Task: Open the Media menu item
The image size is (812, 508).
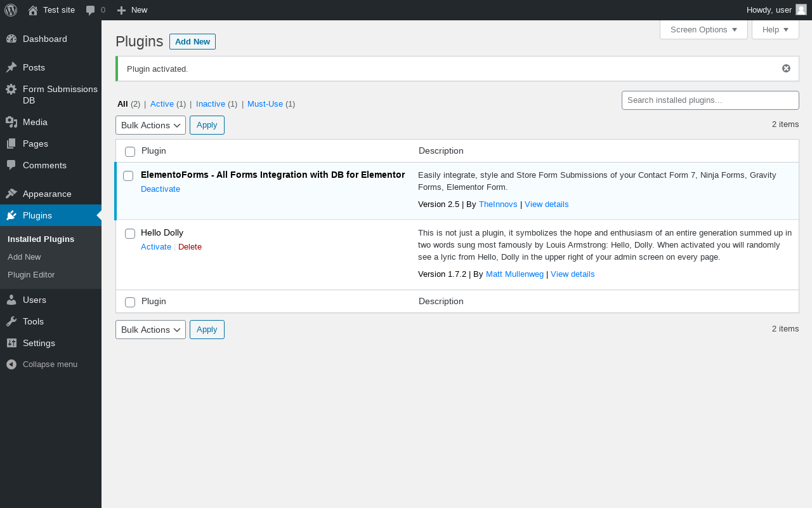Action: [51, 122]
